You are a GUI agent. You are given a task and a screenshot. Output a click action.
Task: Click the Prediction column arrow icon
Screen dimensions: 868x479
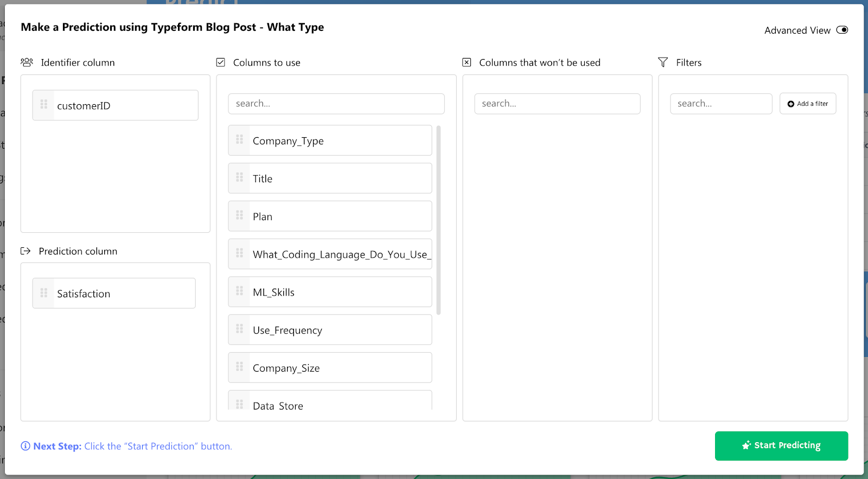pyautogui.click(x=25, y=251)
